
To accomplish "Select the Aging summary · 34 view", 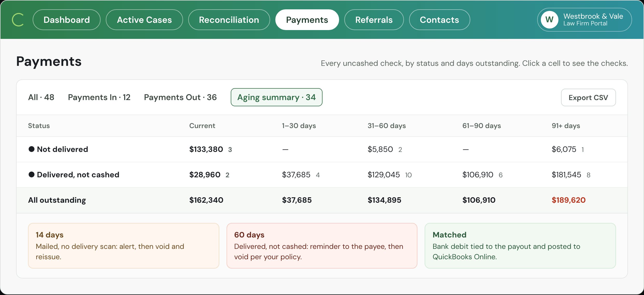I will click(277, 97).
